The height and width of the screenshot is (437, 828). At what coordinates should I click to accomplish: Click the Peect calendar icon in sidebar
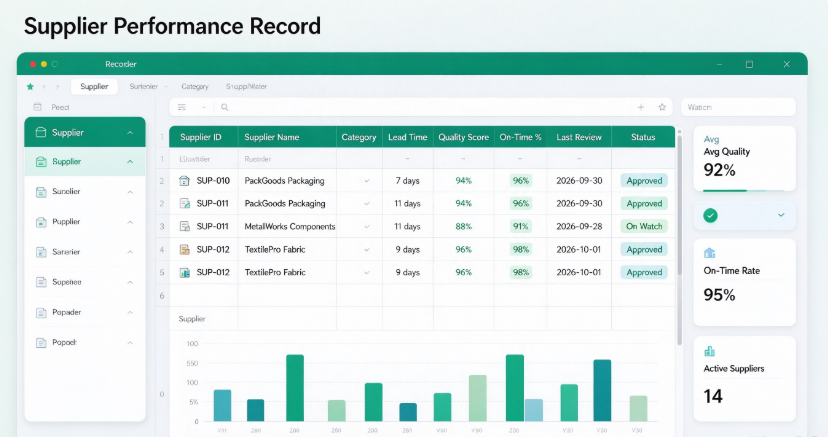tap(37, 107)
